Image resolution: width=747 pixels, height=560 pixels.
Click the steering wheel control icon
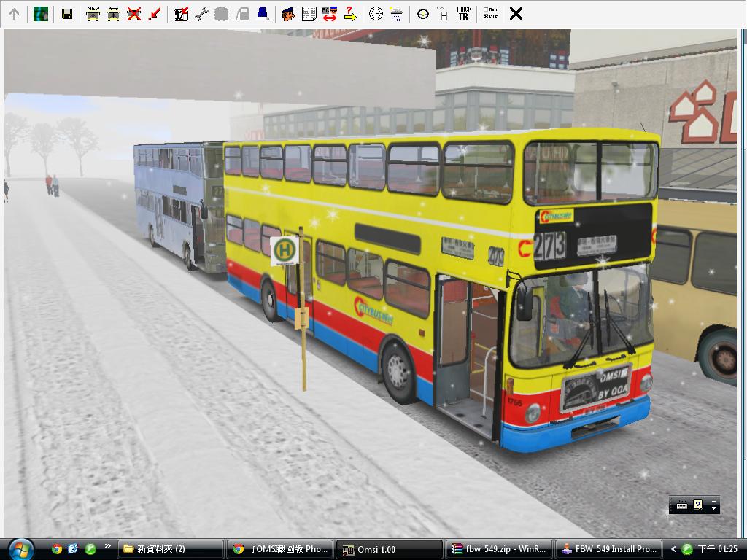click(422, 14)
